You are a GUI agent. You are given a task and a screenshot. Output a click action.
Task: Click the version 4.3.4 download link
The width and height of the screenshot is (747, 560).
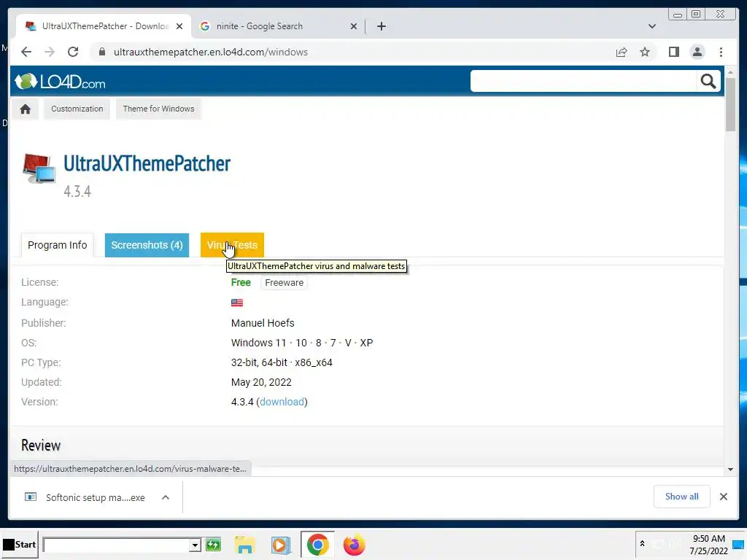tap(282, 402)
